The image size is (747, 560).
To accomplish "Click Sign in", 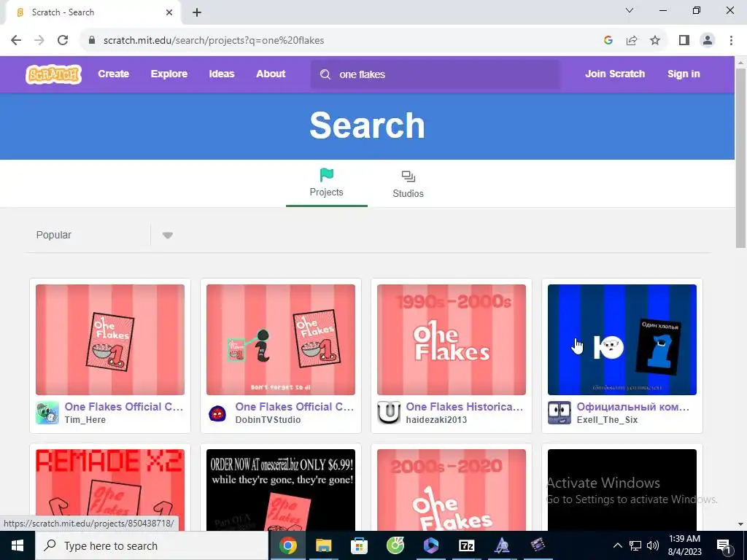I will tap(684, 74).
